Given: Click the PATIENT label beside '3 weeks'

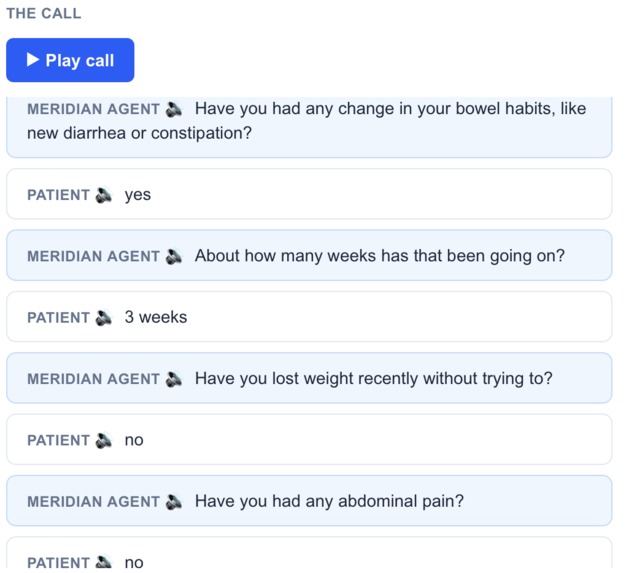Looking at the screenshot, I should coord(58,318).
